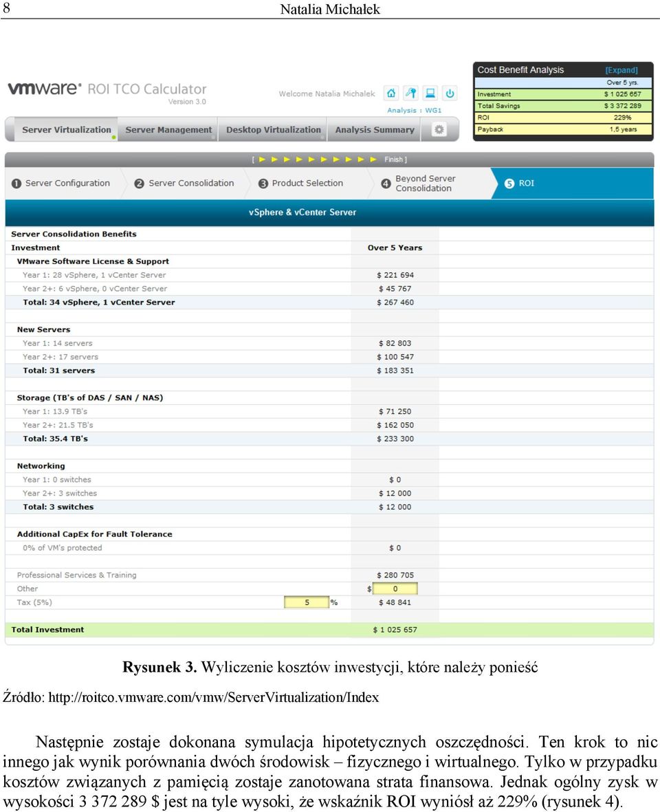Image resolution: width=660 pixels, height=812 pixels.
Task: Click the computer monitor icon in the header
Action: [430, 94]
